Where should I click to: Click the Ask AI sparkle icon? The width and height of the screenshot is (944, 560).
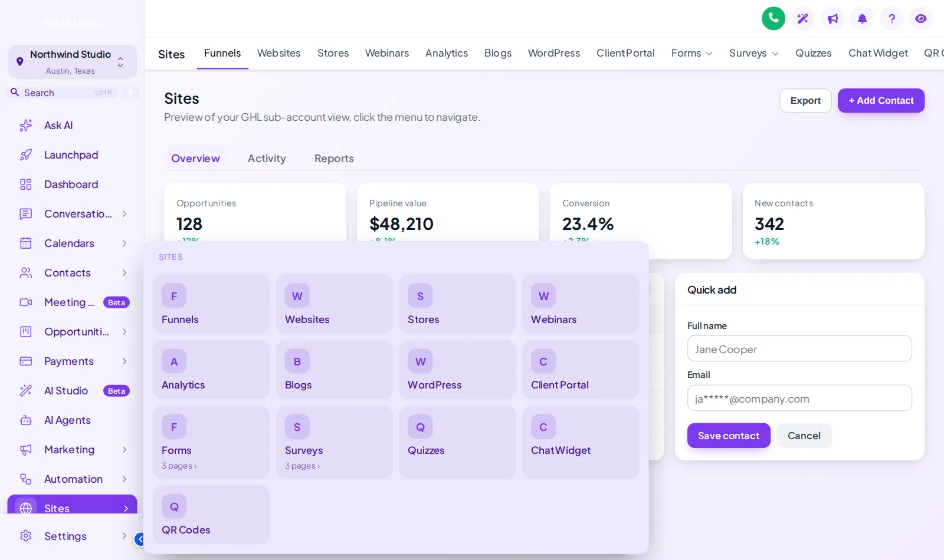26,126
